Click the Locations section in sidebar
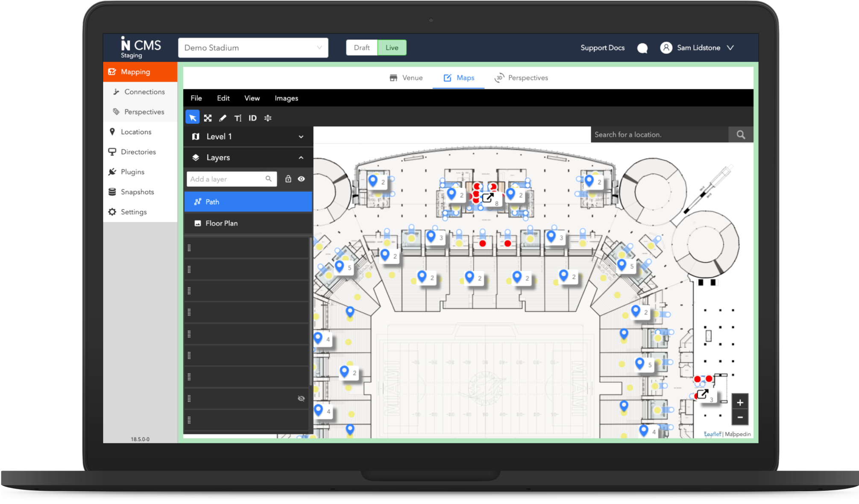The height and width of the screenshot is (504, 859). pos(137,132)
